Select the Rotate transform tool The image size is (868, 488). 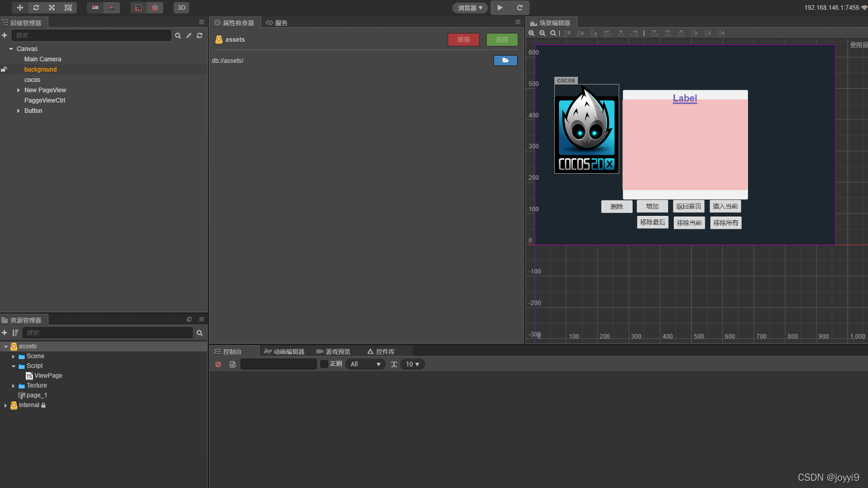(36, 8)
